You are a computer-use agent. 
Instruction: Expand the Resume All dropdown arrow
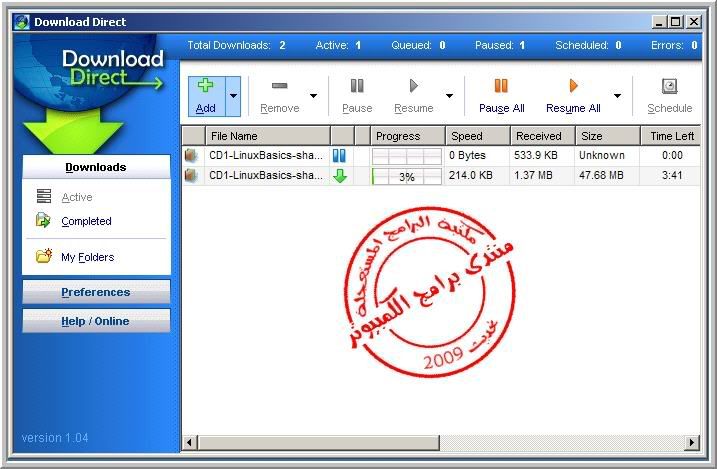[x=617, y=96]
